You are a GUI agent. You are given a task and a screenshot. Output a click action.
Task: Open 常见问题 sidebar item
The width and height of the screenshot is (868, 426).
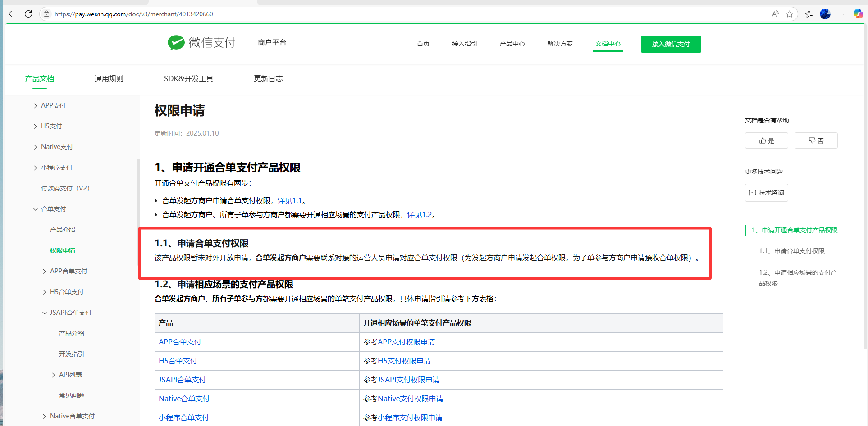point(72,395)
